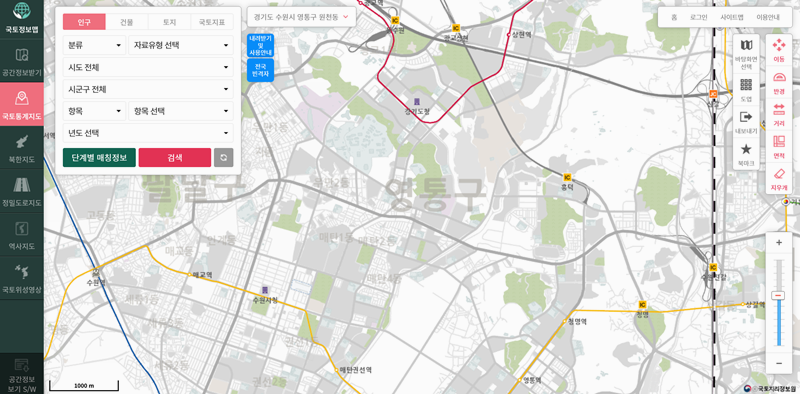Screen dimensions: 800x394
Task: Select the 거리 distance measure tool
Action: [779, 115]
